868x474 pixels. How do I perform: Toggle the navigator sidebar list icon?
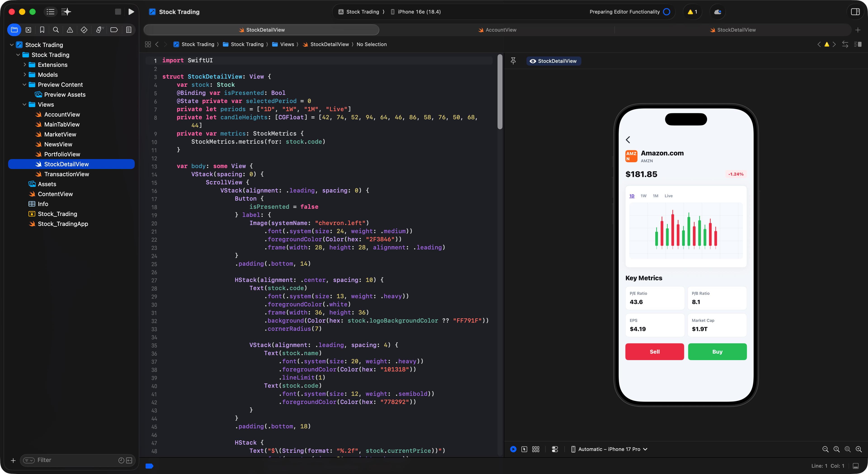pos(51,12)
